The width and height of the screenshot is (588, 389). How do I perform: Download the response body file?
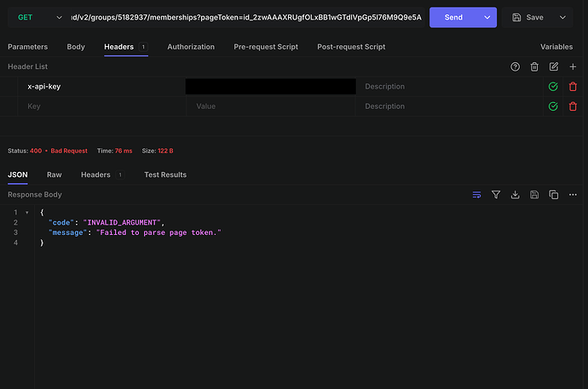coord(516,195)
